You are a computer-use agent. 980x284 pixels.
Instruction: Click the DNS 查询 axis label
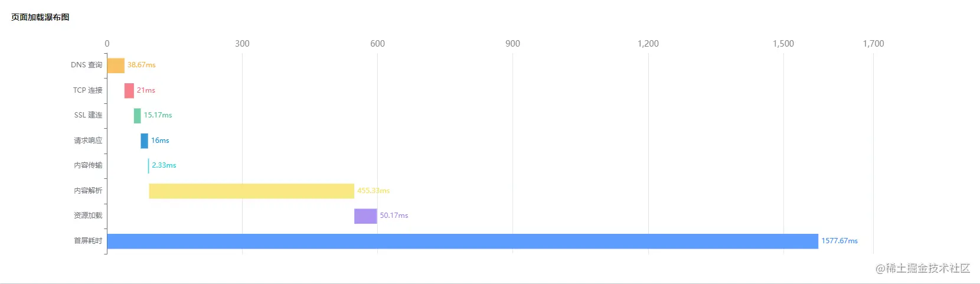tap(87, 65)
